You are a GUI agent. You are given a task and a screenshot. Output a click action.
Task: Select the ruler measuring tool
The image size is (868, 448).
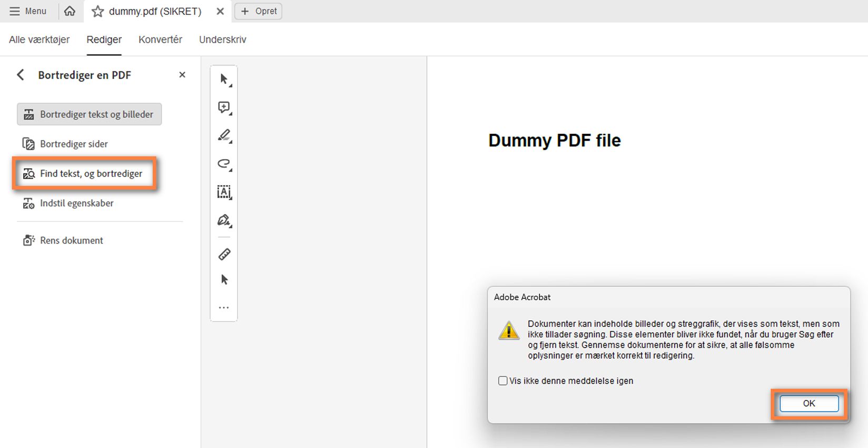[224, 254]
